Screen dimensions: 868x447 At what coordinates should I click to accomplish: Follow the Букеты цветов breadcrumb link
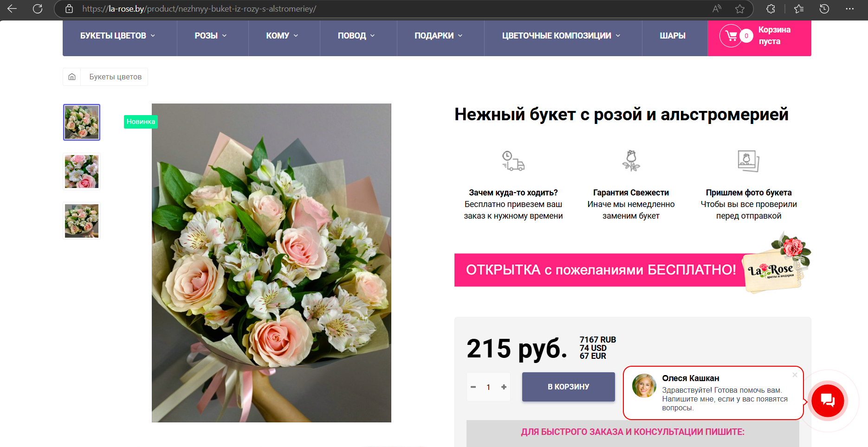click(114, 77)
